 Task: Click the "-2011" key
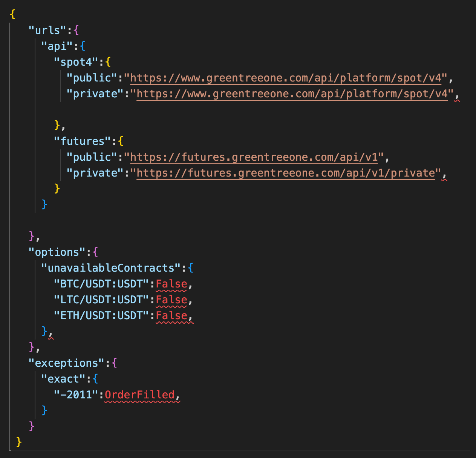point(76,395)
